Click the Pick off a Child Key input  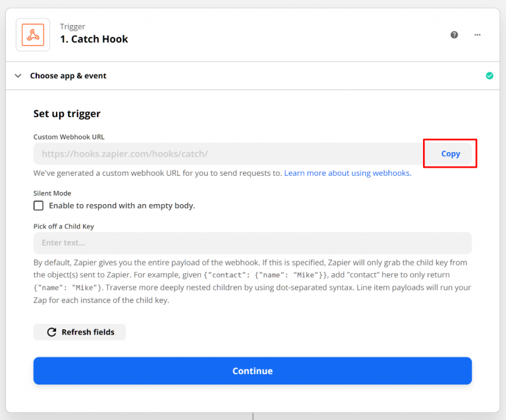coord(252,243)
